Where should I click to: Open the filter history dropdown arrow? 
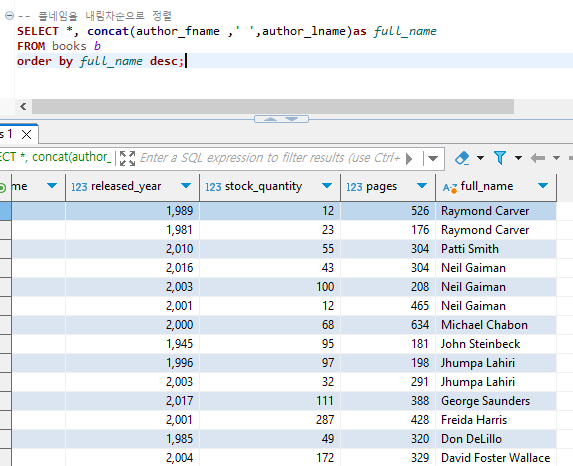[433, 159]
